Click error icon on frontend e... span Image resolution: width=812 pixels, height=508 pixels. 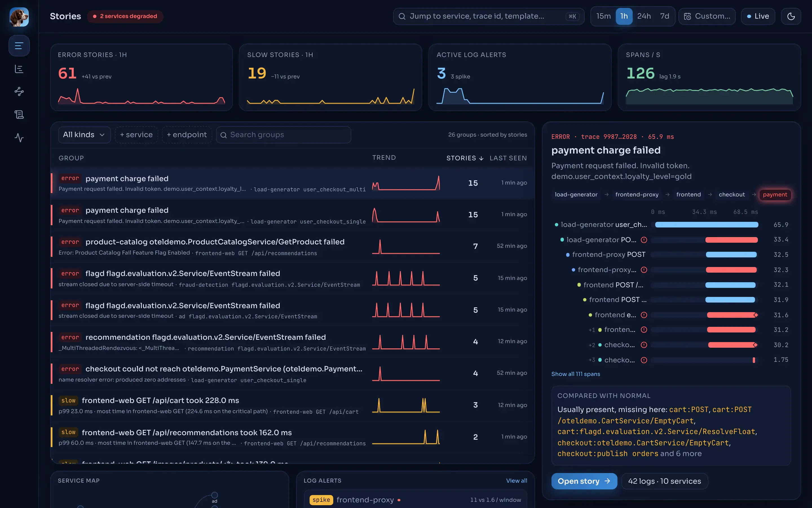(644, 315)
